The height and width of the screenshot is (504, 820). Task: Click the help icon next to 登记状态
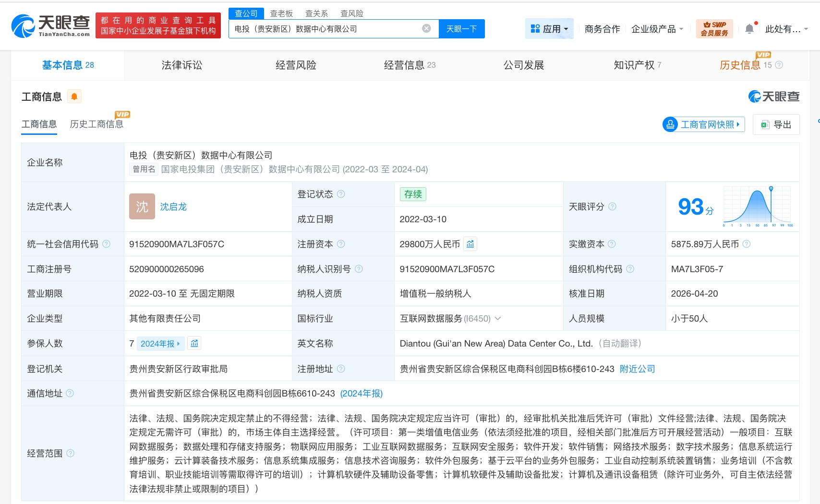(x=341, y=194)
